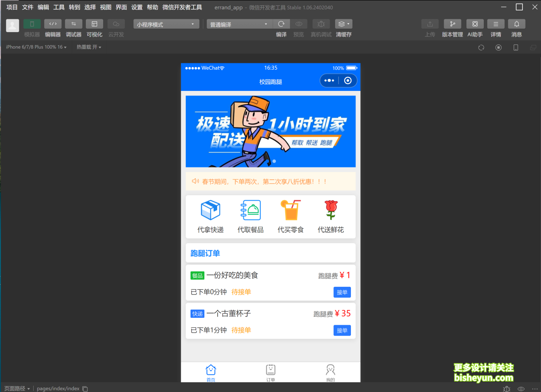Open the iPhone 6/7/8 Plus device dropdown
Viewport: 541px width, 392px height.
pyautogui.click(x=36, y=47)
